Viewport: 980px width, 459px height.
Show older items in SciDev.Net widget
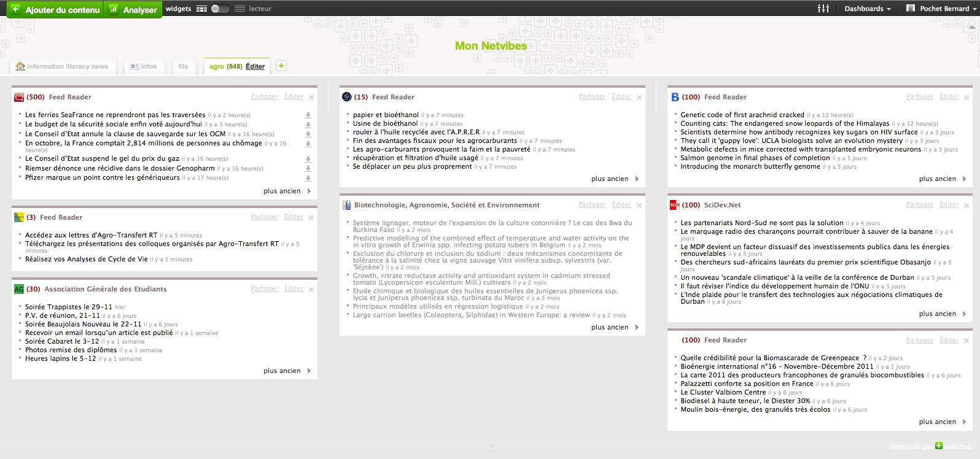click(943, 314)
